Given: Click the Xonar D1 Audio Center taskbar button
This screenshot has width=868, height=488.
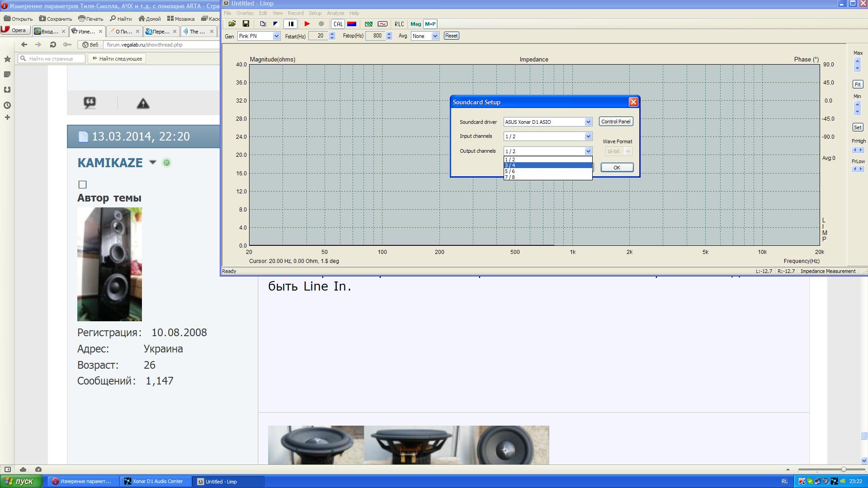Looking at the screenshot, I should pos(156,481).
